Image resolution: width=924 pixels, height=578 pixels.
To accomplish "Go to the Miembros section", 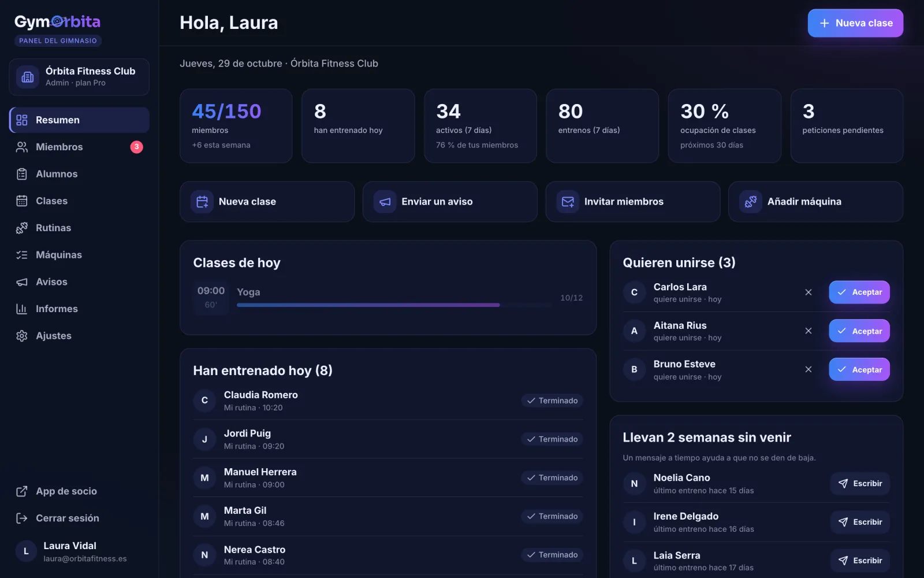I will tap(79, 147).
